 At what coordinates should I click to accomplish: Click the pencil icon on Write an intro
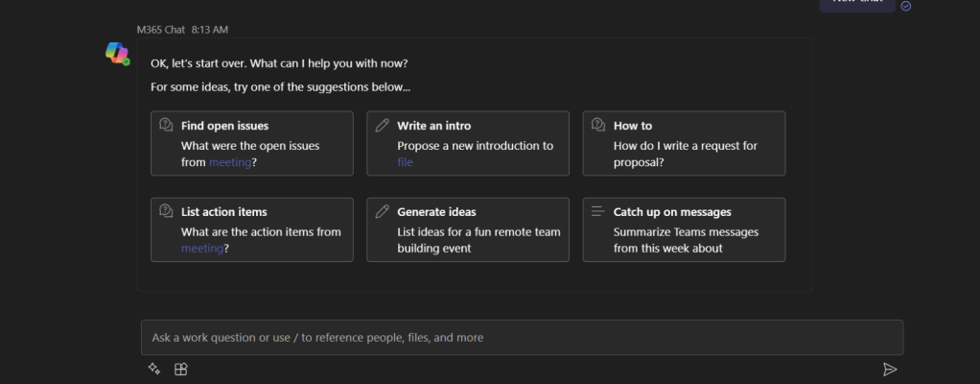tap(383, 126)
